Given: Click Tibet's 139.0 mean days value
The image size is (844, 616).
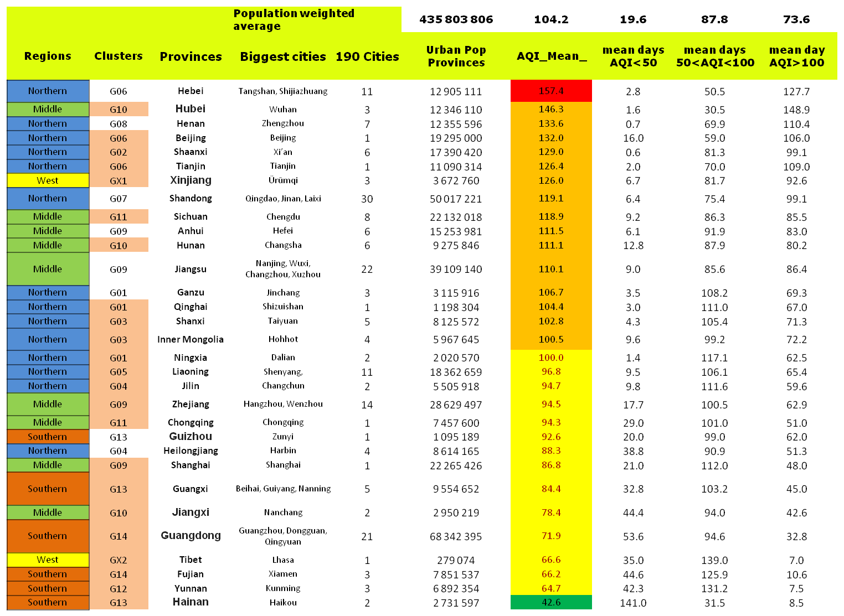Looking at the screenshot, I should click(x=715, y=560).
